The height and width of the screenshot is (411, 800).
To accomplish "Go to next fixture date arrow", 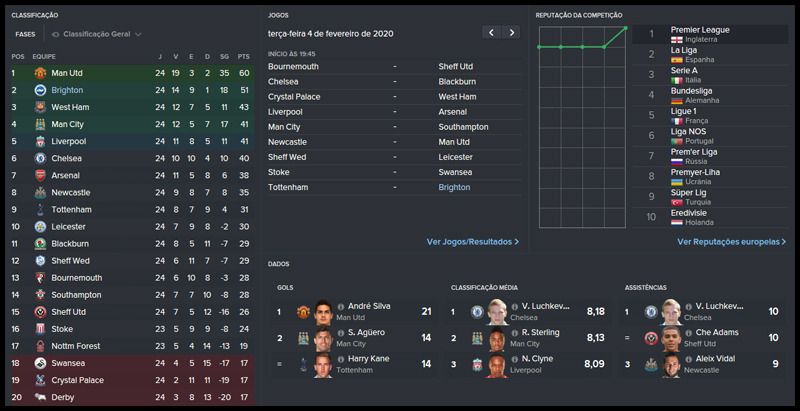I will click(x=512, y=33).
